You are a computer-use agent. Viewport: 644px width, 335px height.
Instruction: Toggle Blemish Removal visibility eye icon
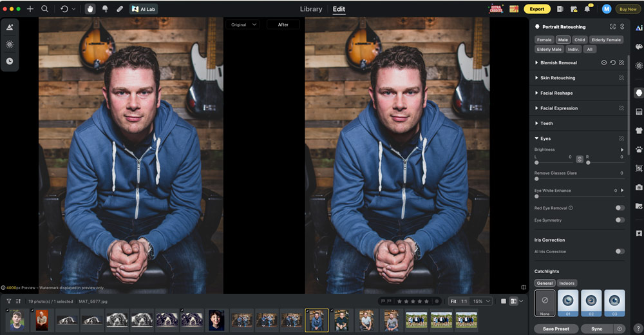pyautogui.click(x=604, y=63)
